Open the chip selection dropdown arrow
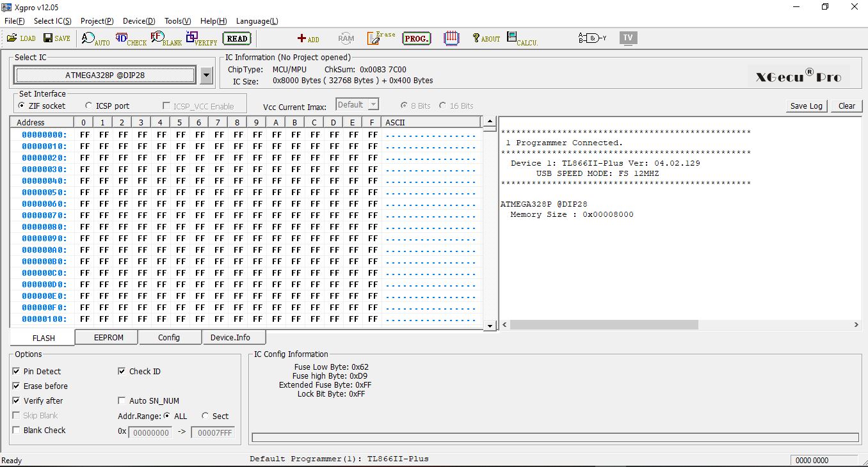 coord(206,75)
